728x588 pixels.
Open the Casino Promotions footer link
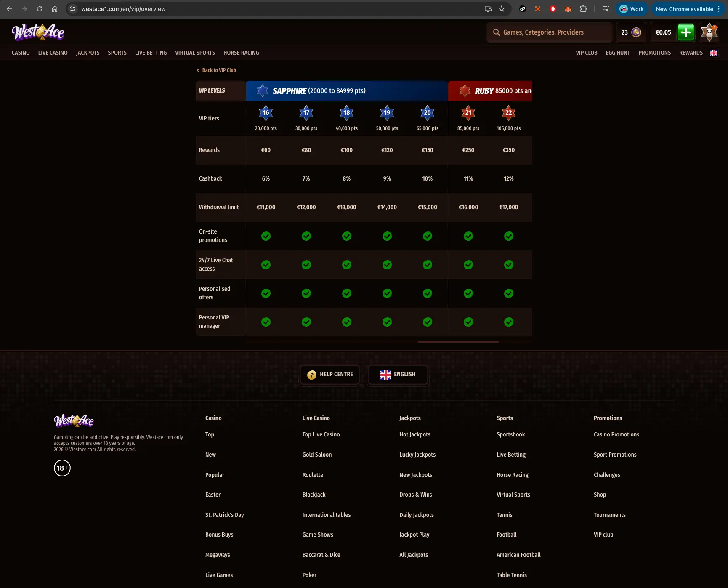tap(616, 434)
